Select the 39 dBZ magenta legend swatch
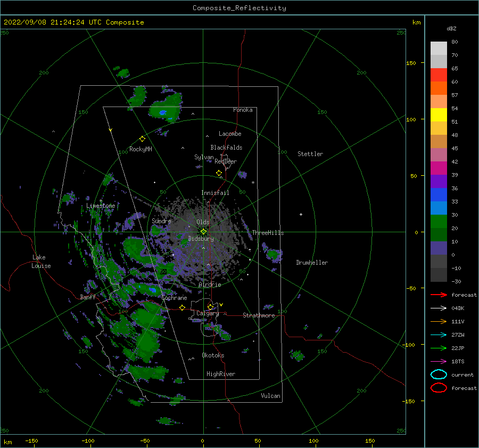Viewport: 479px width, 448px height. [439, 168]
